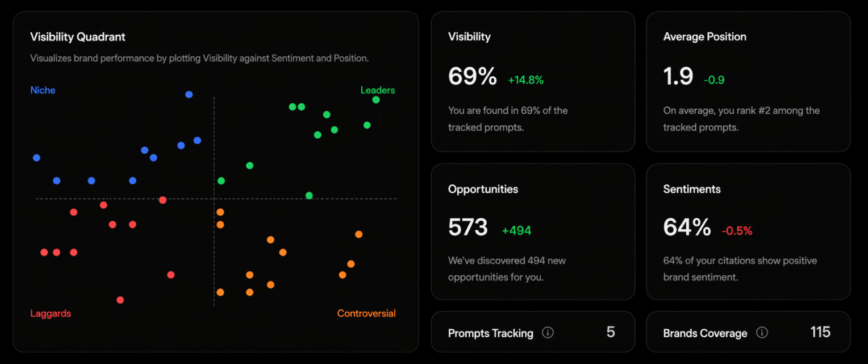The width and height of the screenshot is (868, 364).
Task: Open the Average Position metric card
Action: pyautogui.click(x=748, y=82)
